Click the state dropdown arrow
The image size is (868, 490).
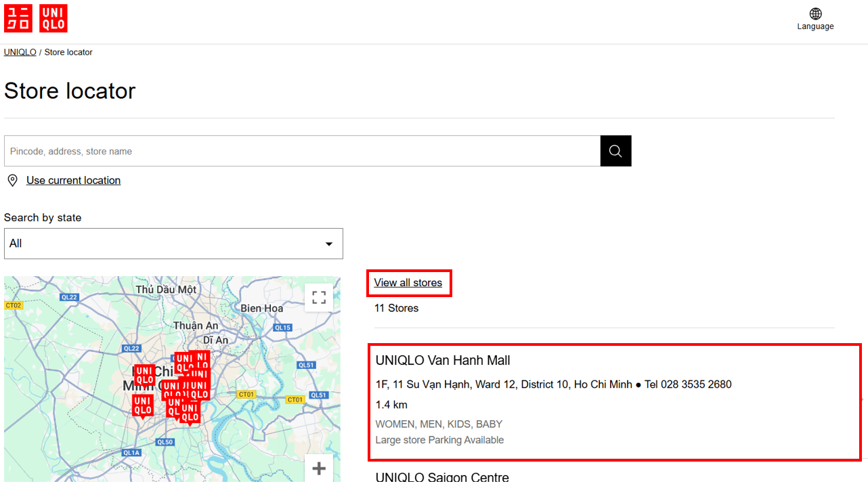point(329,244)
